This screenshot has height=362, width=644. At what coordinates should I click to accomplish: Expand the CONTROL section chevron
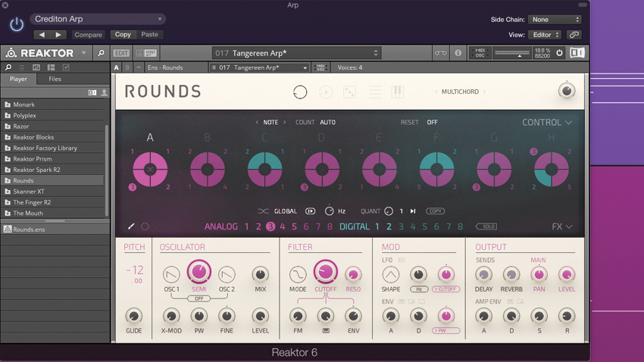click(x=568, y=123)
